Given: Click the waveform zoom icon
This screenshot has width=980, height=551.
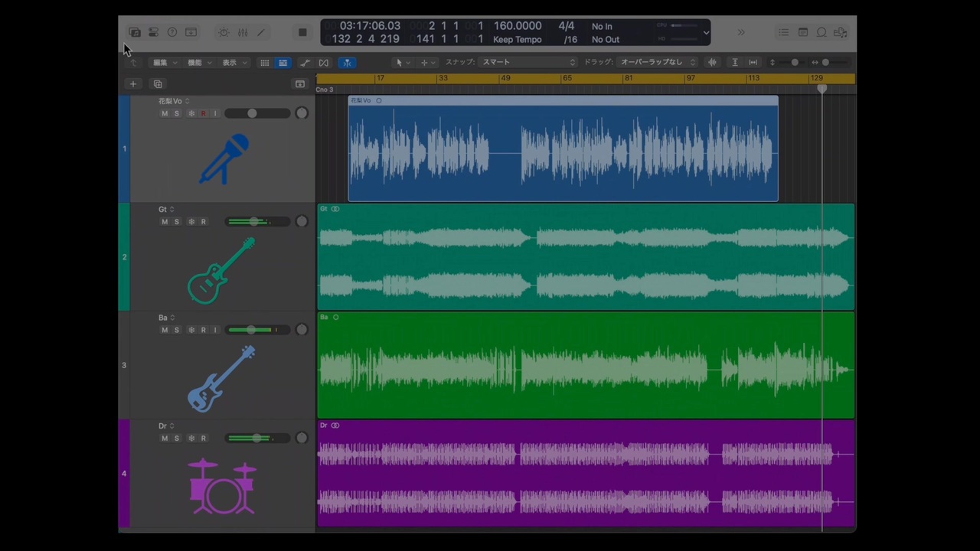Looking at the screenshot, I should click(712, 62).
